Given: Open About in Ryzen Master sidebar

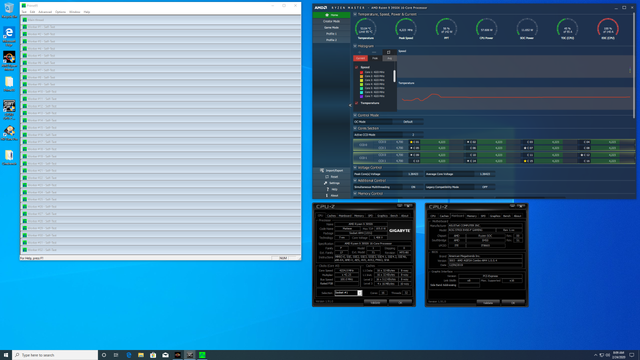Looking at the screenshot, I should pos(331,196).
